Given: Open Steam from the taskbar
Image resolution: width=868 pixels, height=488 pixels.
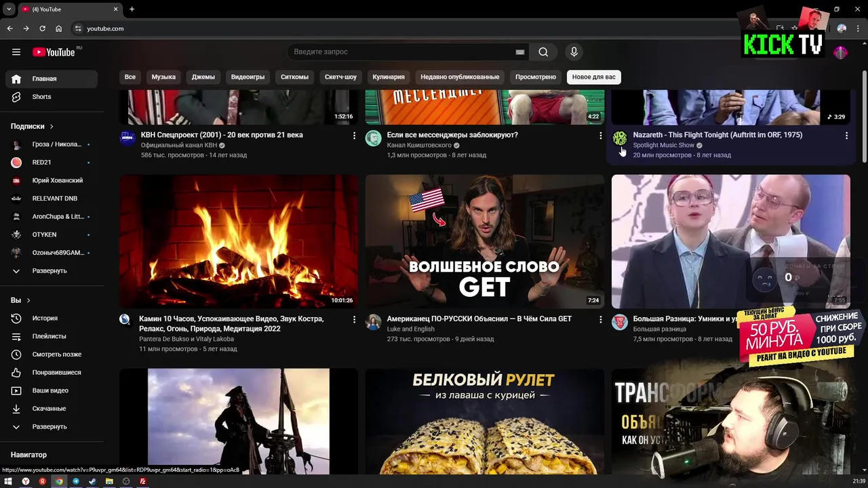Looking at the screenshot, I should [92, 481].
